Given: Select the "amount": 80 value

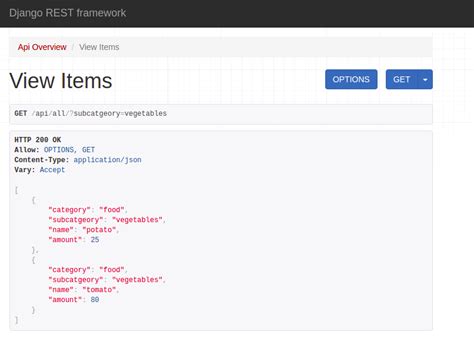Looking at the screenshot, I should tap(95, 300).
